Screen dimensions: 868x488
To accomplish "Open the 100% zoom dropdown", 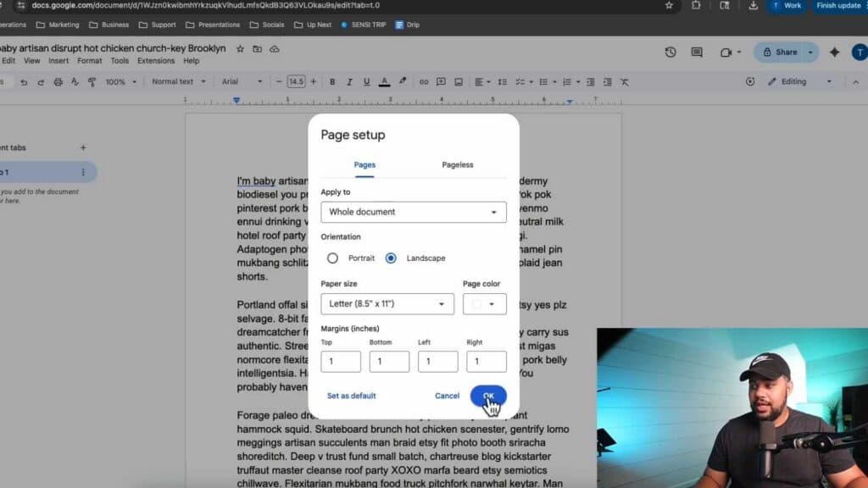I will [120, 82].
